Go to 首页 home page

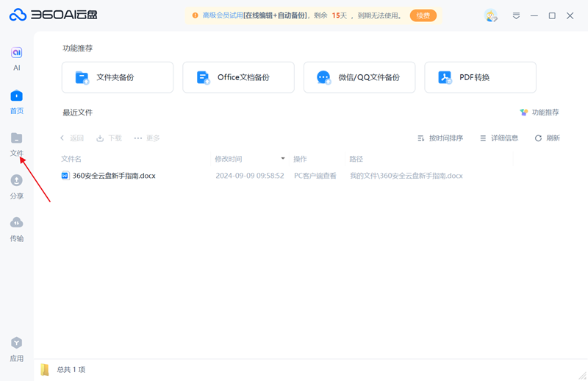16,101
